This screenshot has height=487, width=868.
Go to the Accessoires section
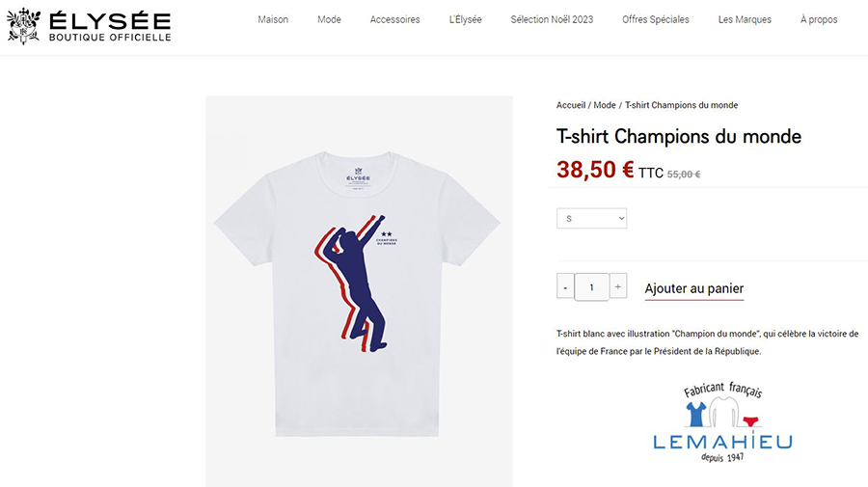click(x=394, y=20)
